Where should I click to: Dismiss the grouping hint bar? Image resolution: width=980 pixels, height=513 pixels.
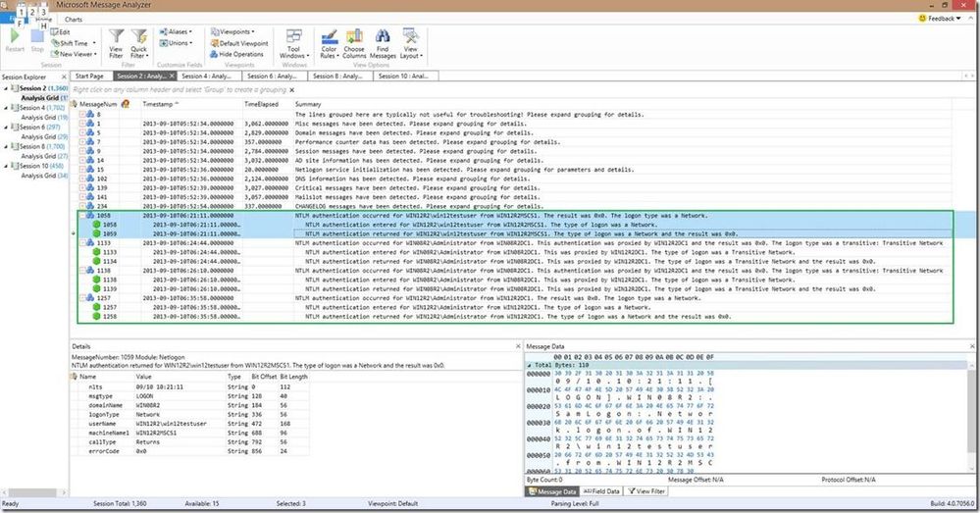click(x=292, y=90)
